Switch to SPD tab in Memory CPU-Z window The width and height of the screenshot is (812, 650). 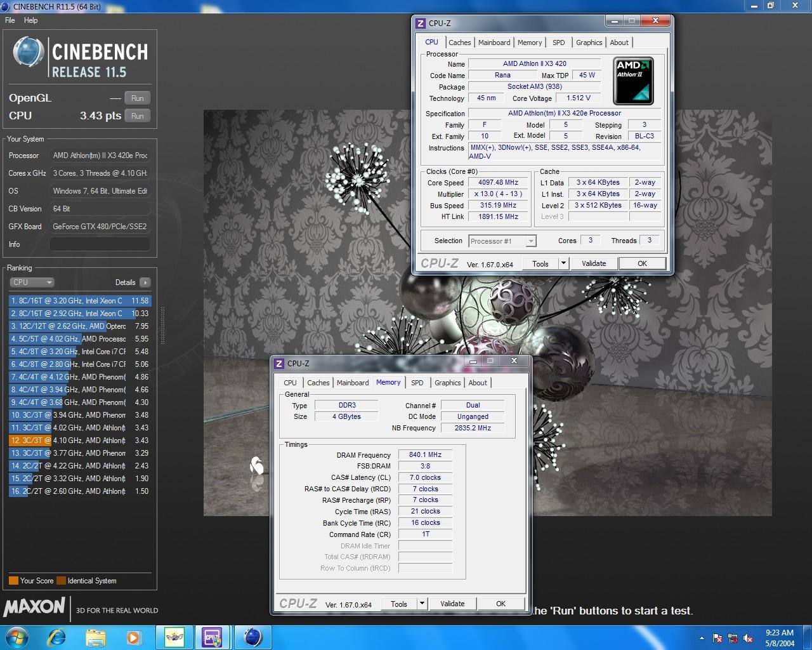pyautogui.click(x=417, y=383)
